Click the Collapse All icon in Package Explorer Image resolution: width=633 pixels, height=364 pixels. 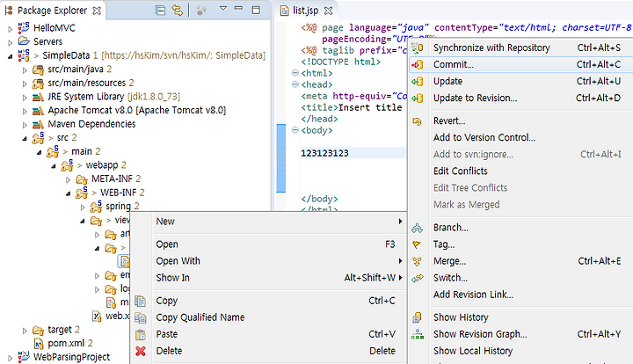pyautogui.click(x=160, y=10)
